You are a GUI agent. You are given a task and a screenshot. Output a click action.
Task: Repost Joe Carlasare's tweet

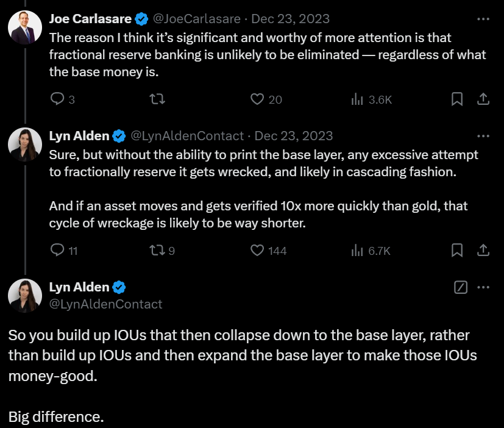[x=157, y=99]
